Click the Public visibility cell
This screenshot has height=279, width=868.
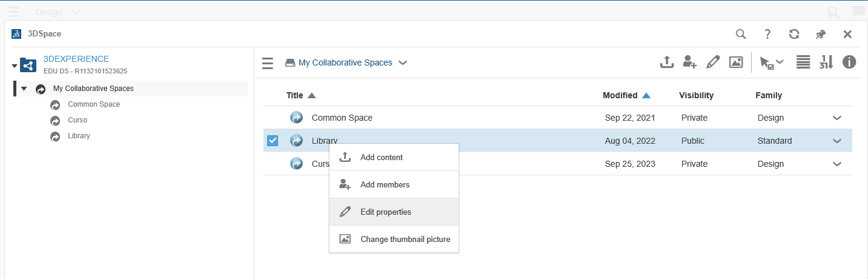tap(693, 141)
